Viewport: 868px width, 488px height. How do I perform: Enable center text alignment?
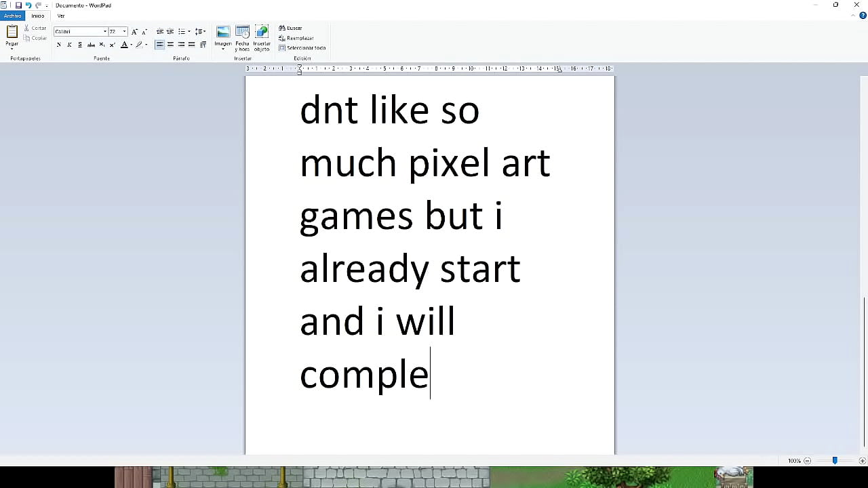(170, 45)
